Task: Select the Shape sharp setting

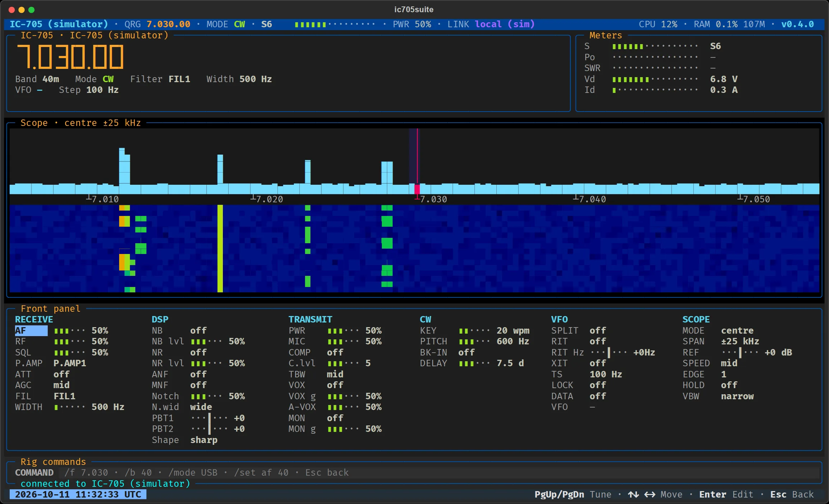Action: tap(203, 440)
